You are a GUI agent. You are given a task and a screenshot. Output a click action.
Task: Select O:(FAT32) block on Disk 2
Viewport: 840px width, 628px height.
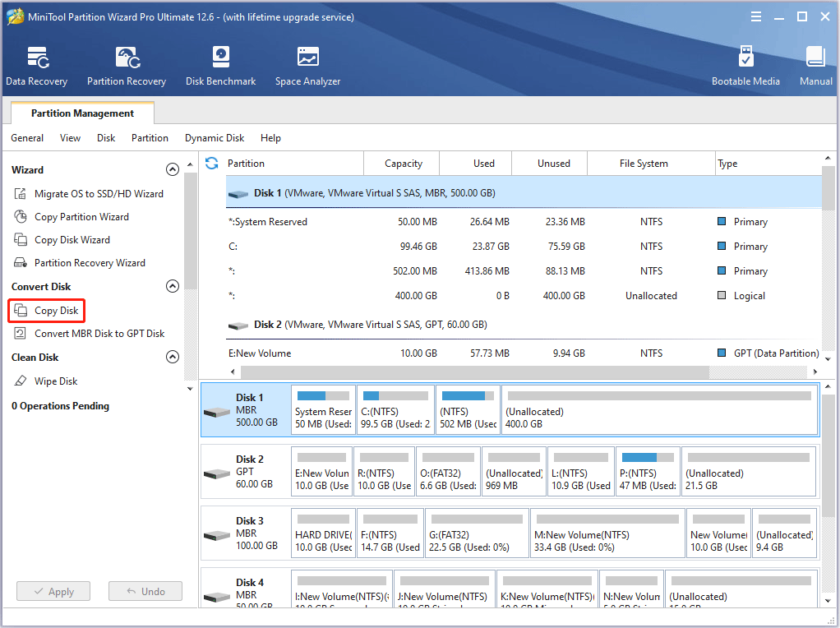[x=448, y=472]
